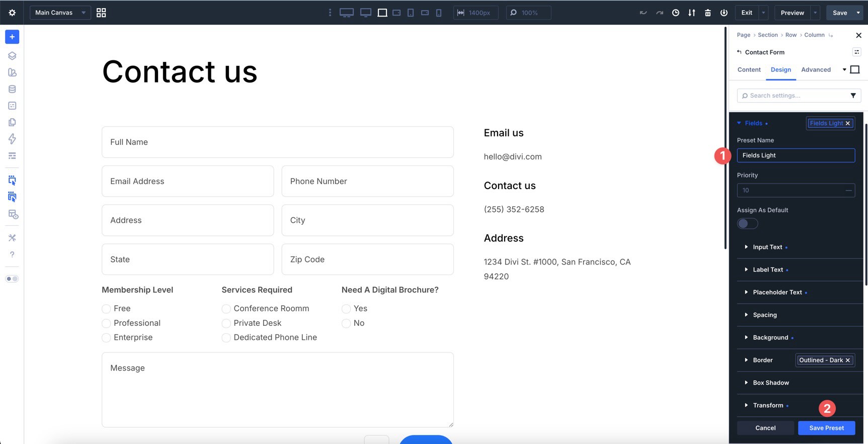This screenshot has width=868, height=444.
Task: Remove the Fields Light preset tag
Action: (x=848, y=123)
